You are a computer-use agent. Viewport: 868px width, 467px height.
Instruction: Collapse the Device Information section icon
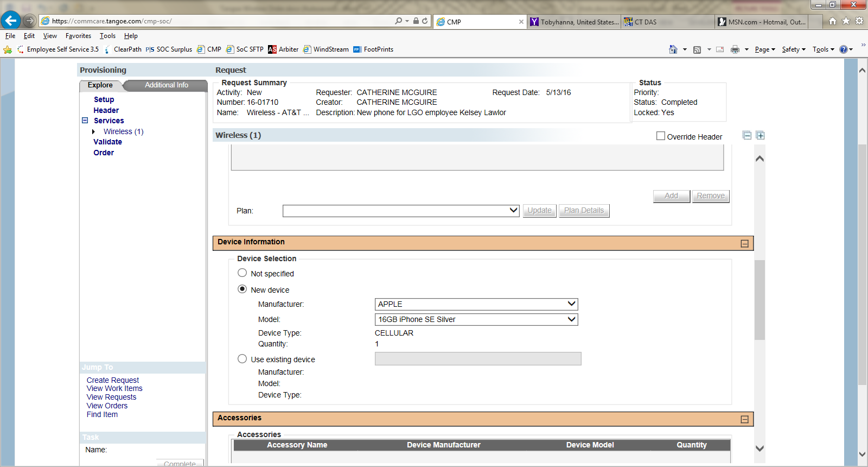click(744, 244)
